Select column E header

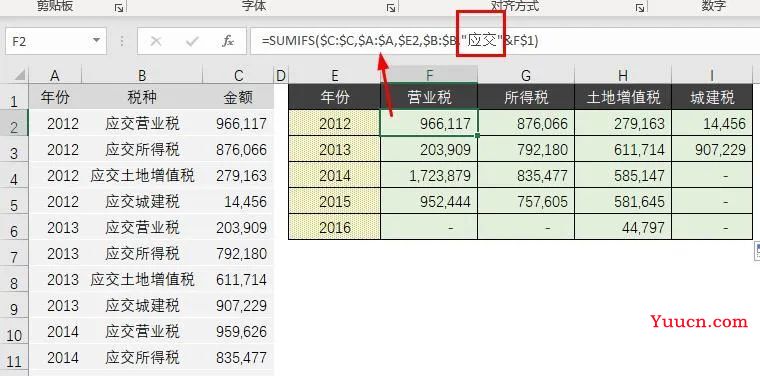coord(334,75)
